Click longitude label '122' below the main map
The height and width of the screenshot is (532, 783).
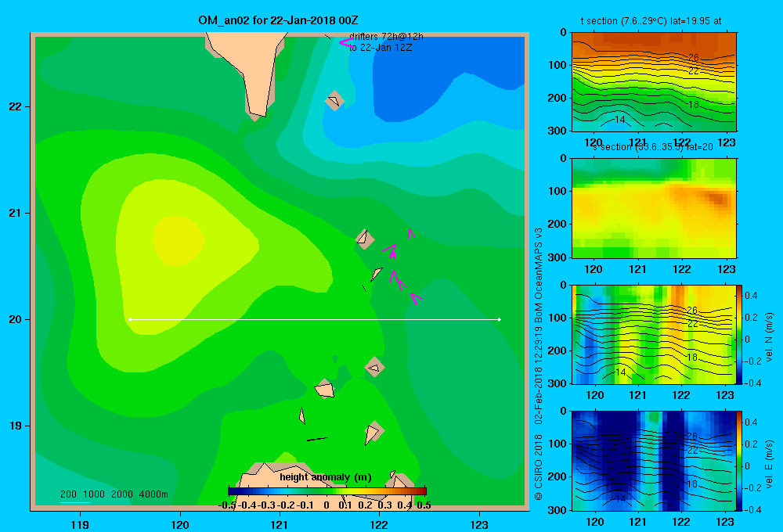[379, 524]
